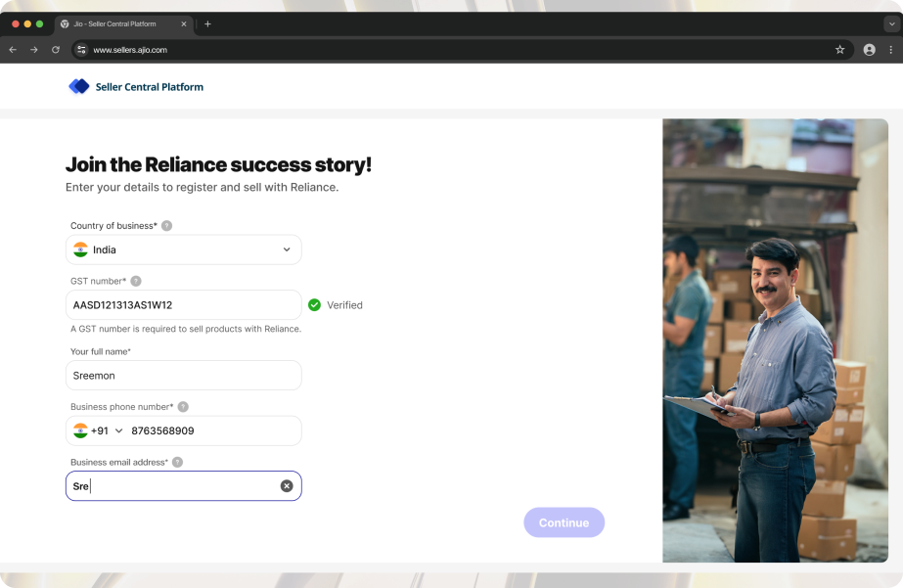Click the Business email address input

[x=184, y=486]
